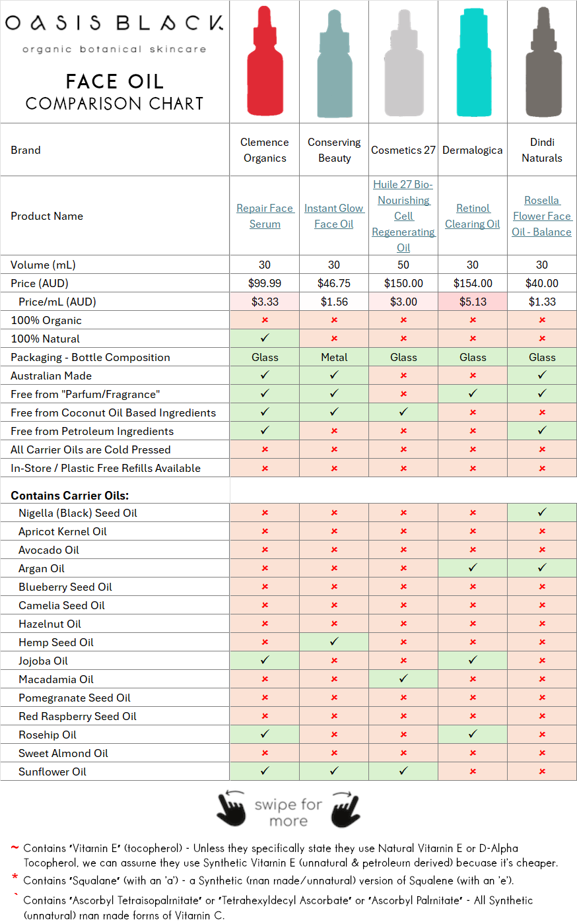Click the Blueberry Seed Oil row label
Screen dimensions: 577x924
point(65,587)
